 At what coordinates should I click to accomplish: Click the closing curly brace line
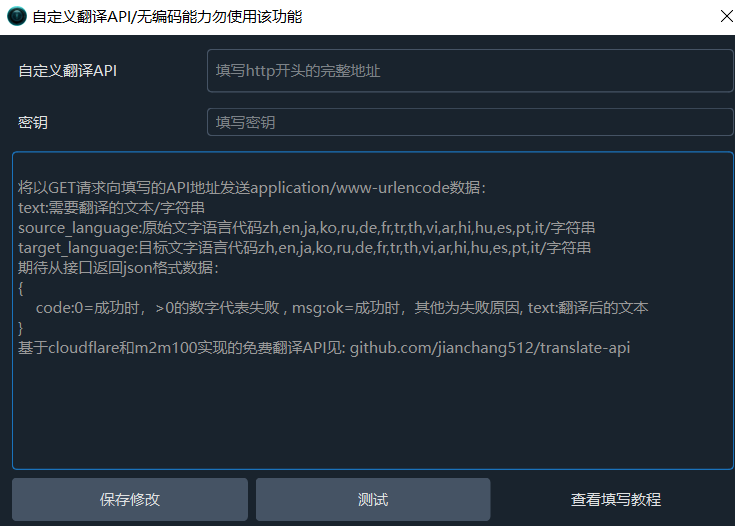tap(22, 328)
